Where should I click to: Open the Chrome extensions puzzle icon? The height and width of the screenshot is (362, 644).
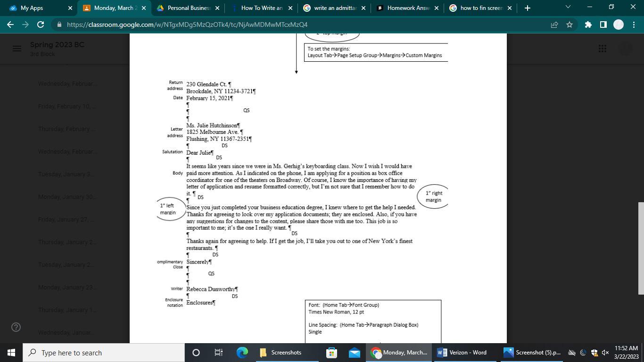(588, 25)
